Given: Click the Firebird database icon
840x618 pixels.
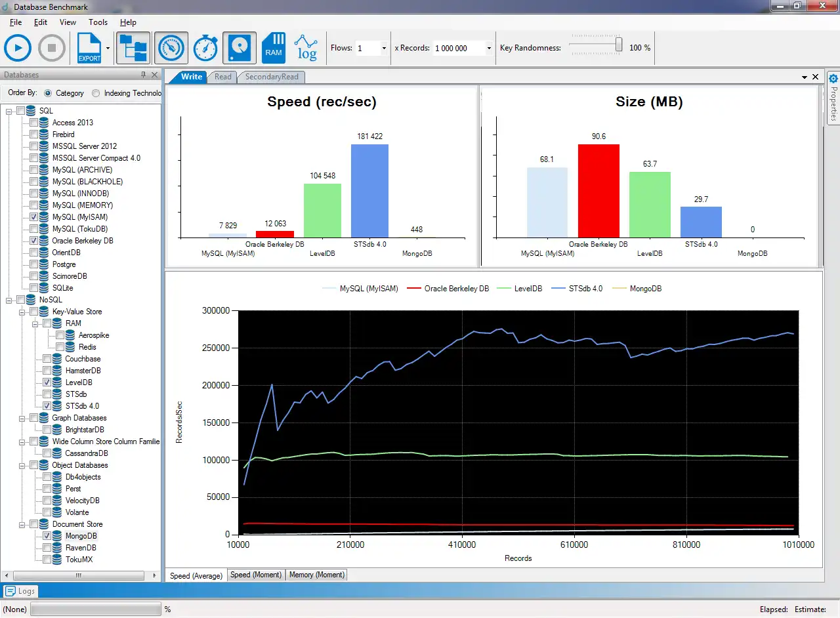Looking at the screenshot, I should (x=44, y=134).
